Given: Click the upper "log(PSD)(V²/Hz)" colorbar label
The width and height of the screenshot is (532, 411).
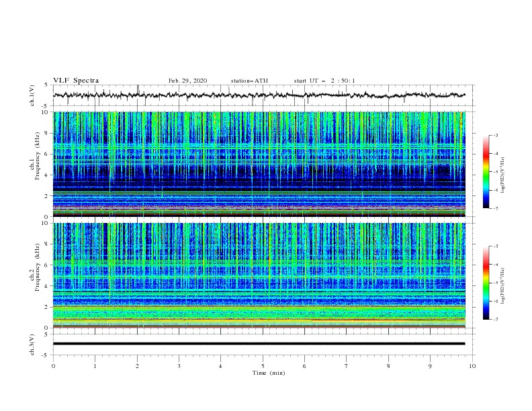Looking at the screenshot, I should pyautogui.click(x=502, y=175).
